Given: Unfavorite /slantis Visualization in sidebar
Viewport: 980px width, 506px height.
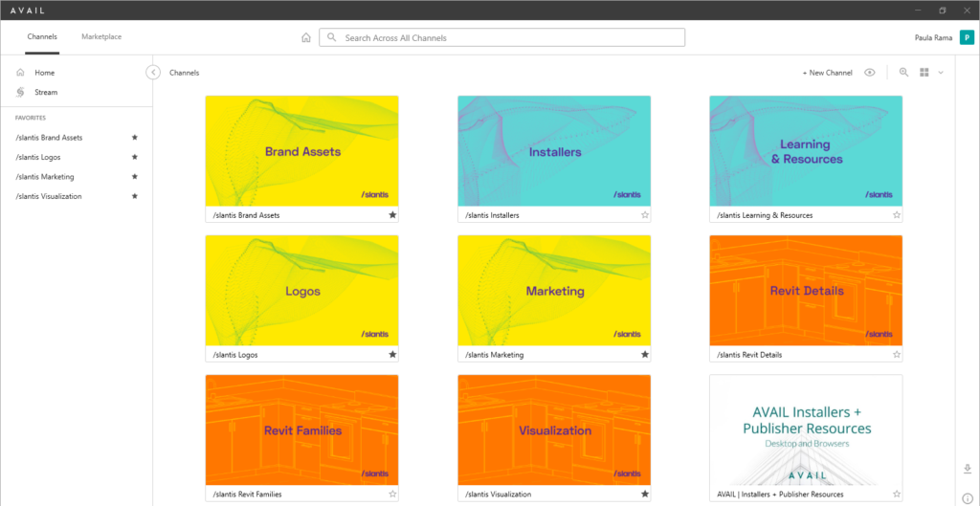Looking at the screenshot, I should (x=134, y=196).
